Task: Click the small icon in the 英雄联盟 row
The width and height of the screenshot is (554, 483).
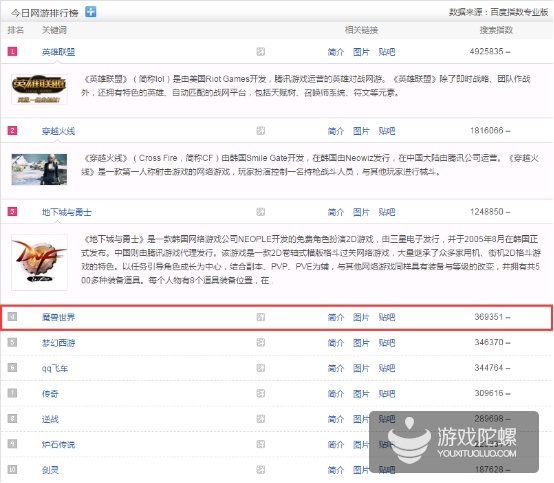Action: tap(260, 52)
